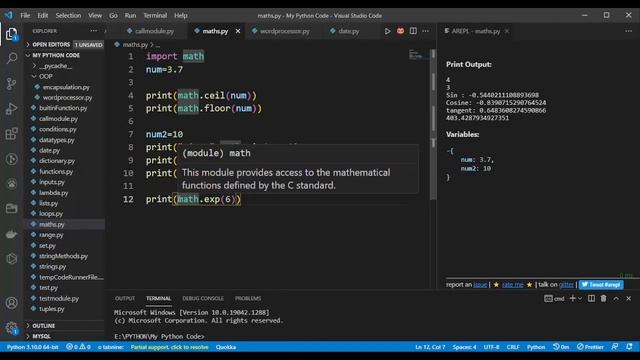Open lambda.py in explorer
The image size is (640, 360).
(x=53, y=193)
